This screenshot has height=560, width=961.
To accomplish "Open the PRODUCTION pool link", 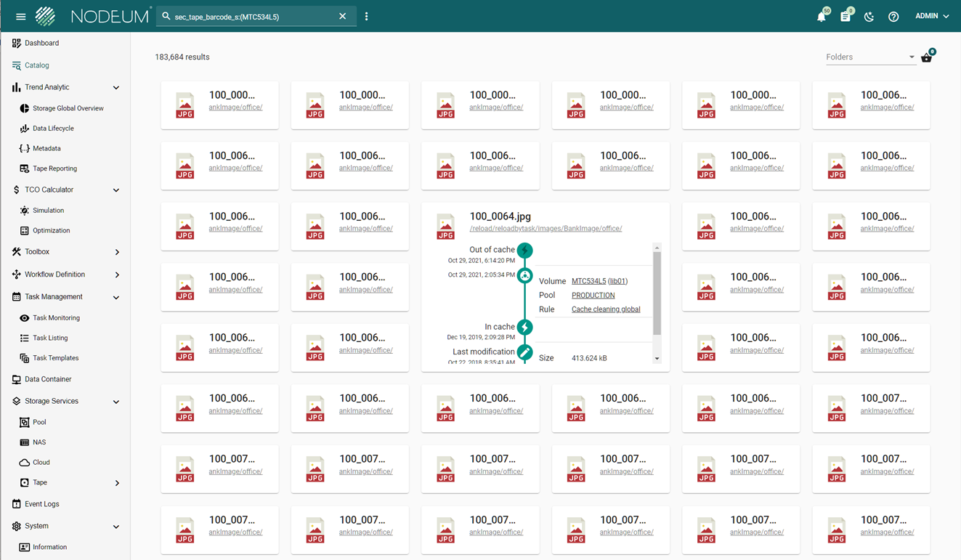I will (593, 296).
